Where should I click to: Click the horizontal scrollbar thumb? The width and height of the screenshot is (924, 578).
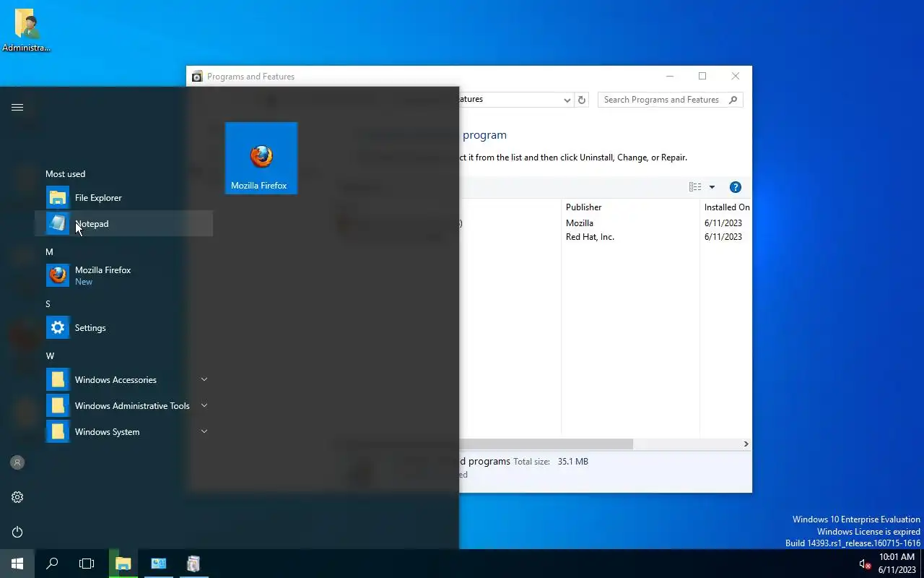546,444
